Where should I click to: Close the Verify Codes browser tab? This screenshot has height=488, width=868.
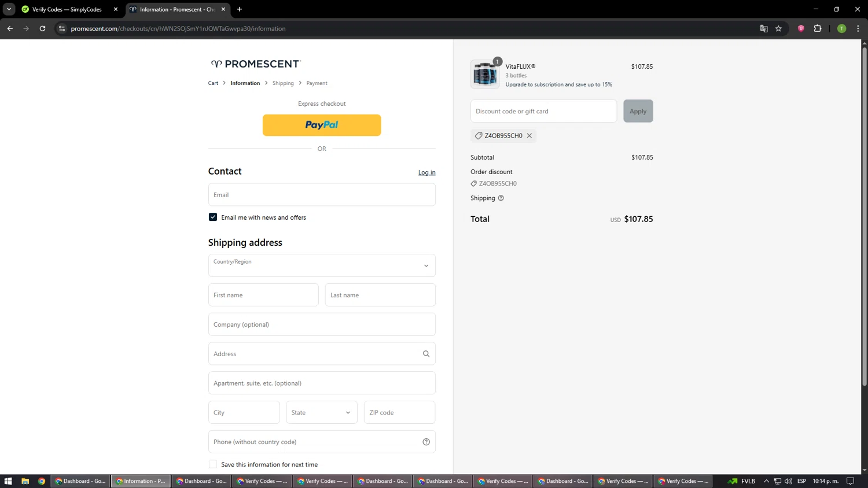coord(116,9)
